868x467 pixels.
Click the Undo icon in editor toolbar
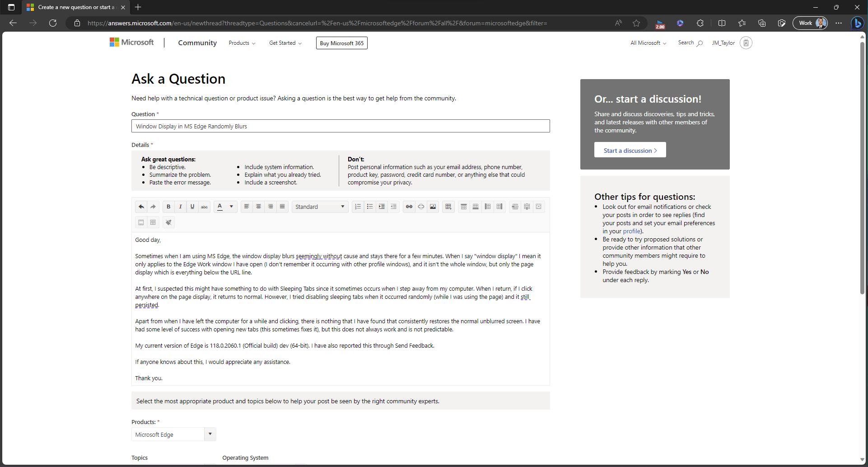click(141, 207)
